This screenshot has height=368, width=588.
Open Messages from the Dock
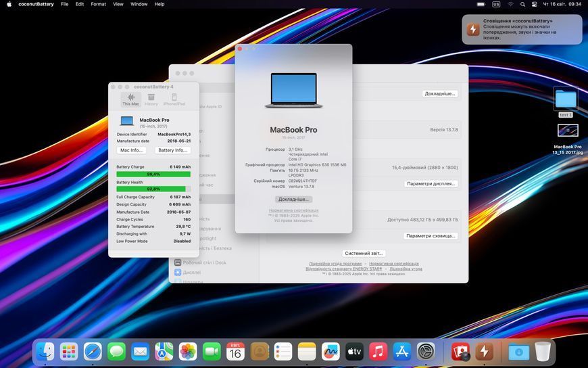point(117,352)
